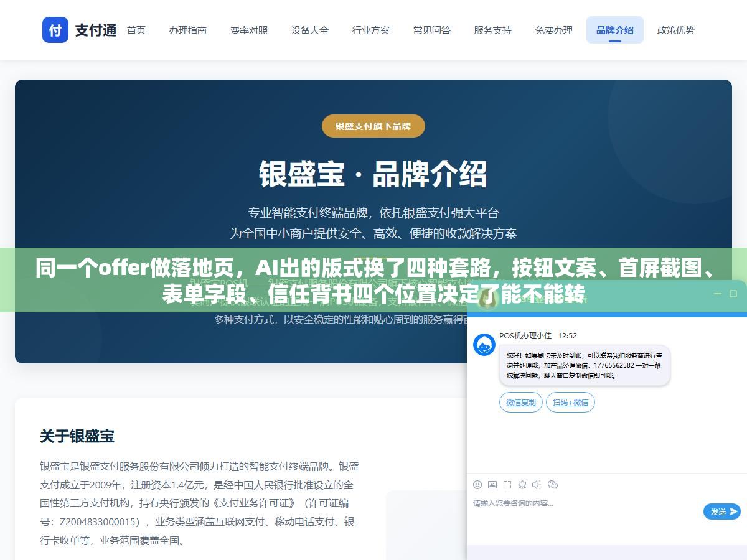Screen dimensions: 747x560
Task: Click the screenshot capture icon in chat
Action: [507, 484]
